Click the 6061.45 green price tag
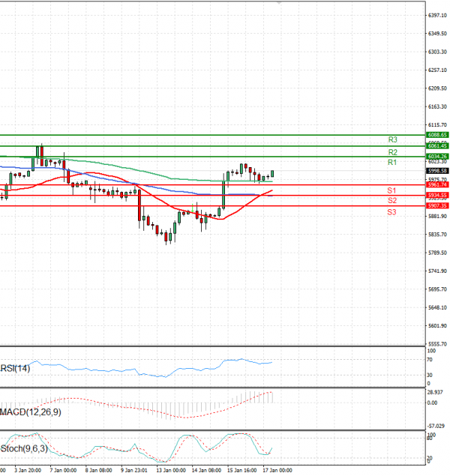Image resolution: width=450 pixels, height=476 pixels. coord(438,145)
